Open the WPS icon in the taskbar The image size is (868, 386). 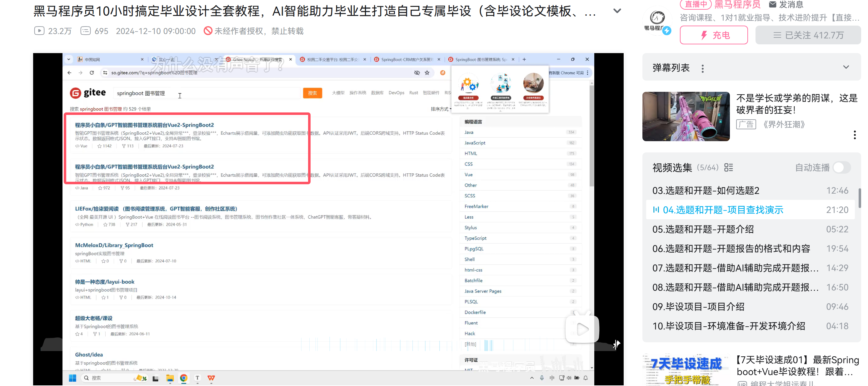pos(211,378)
